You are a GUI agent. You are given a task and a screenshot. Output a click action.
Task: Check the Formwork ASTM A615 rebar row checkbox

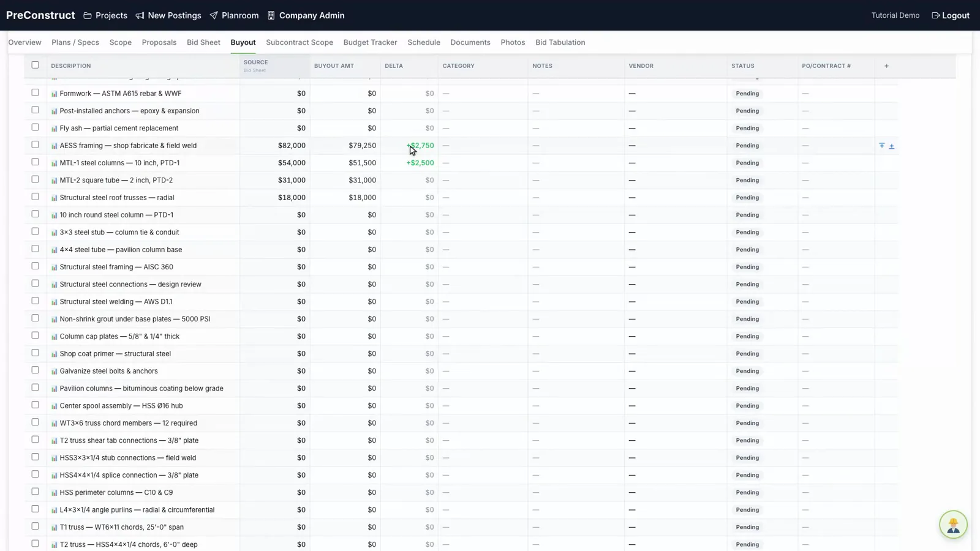coord(35,92)
